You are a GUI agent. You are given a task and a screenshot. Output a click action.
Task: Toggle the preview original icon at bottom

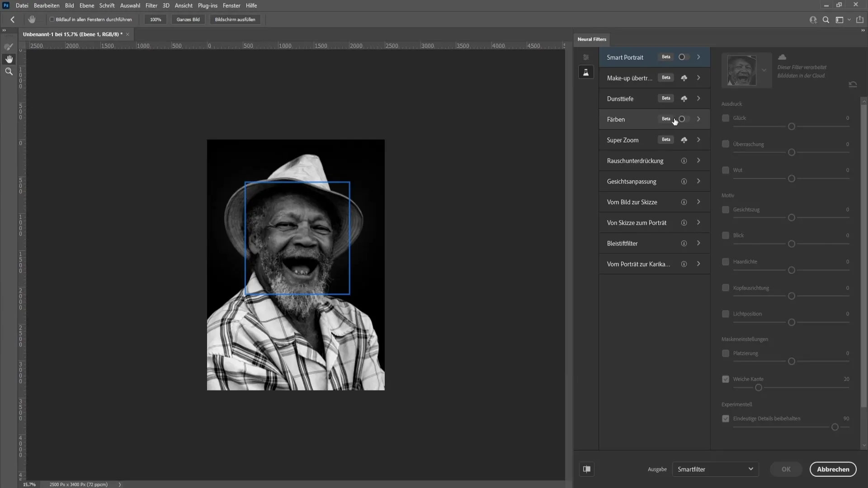point(586,469)
